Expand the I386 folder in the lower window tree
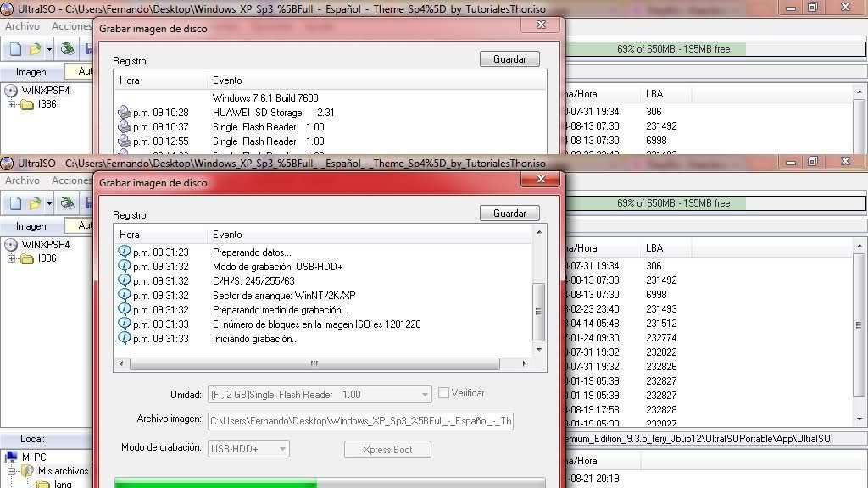 point(11,258)
